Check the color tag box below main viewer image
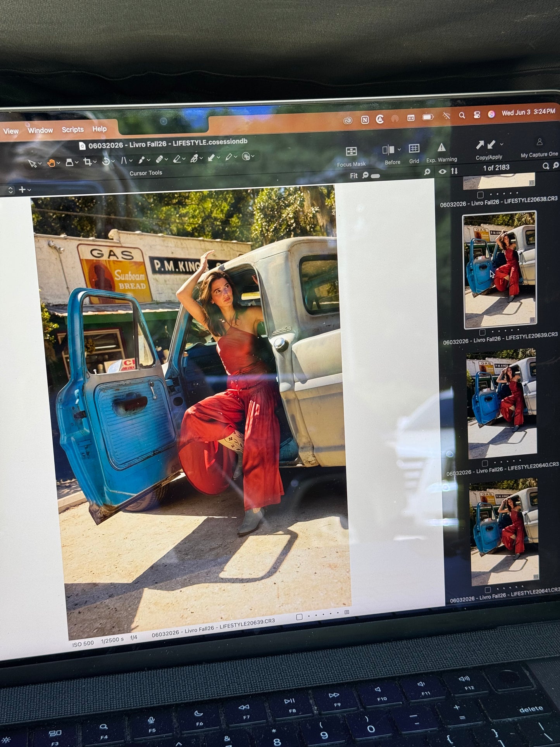The image size is (560, 747). point(299,617)
